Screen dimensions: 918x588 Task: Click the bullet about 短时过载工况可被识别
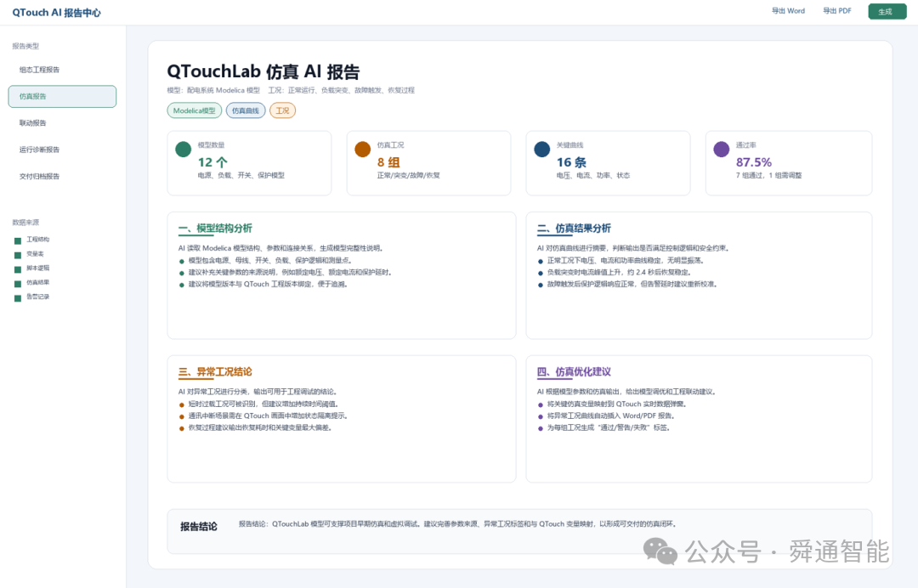point(258,404)
